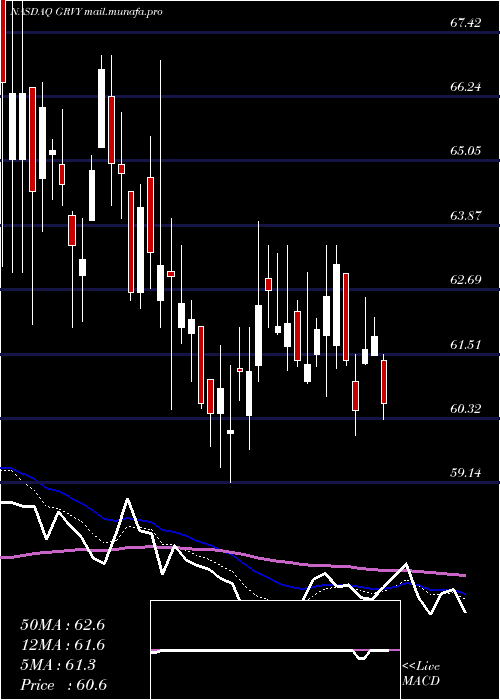Click the <<Live MACD label
500x700 pixels.
[421, 674]
